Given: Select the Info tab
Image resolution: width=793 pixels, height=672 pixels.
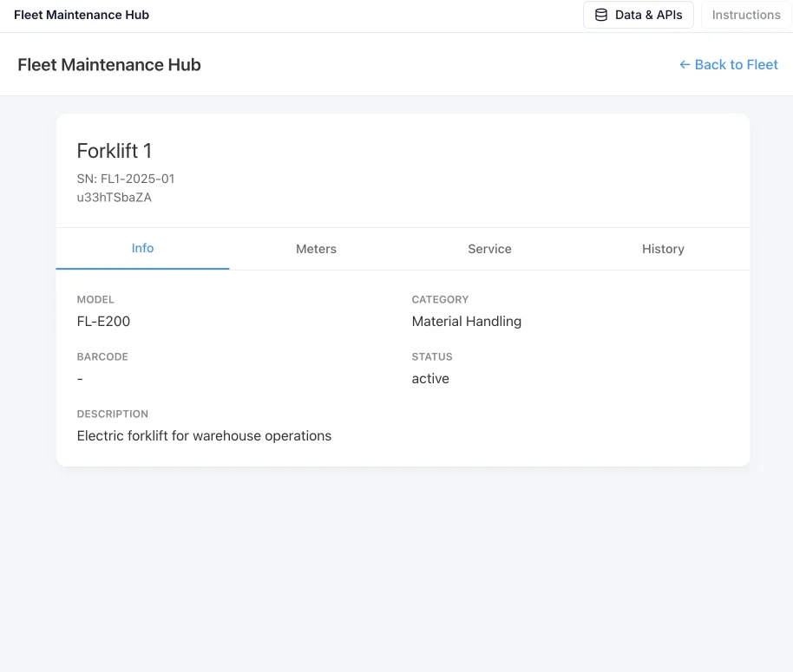Looking at the screenshot, I should [x=142, y=249].
